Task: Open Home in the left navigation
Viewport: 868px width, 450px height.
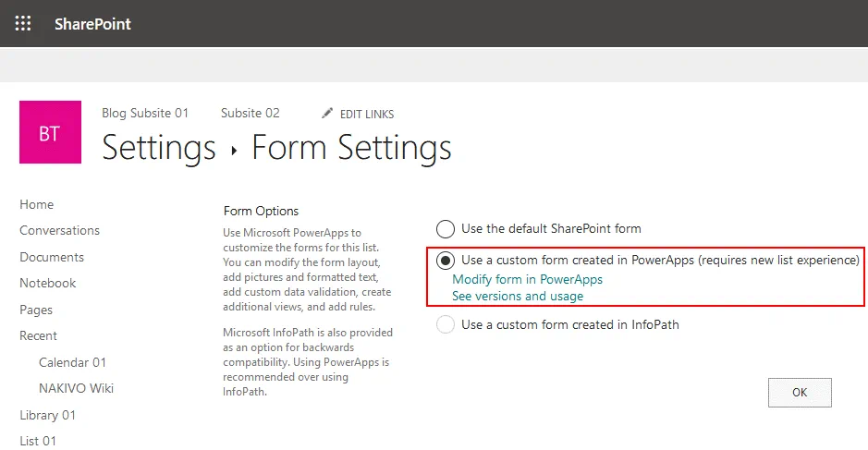Action: point(37,204)
